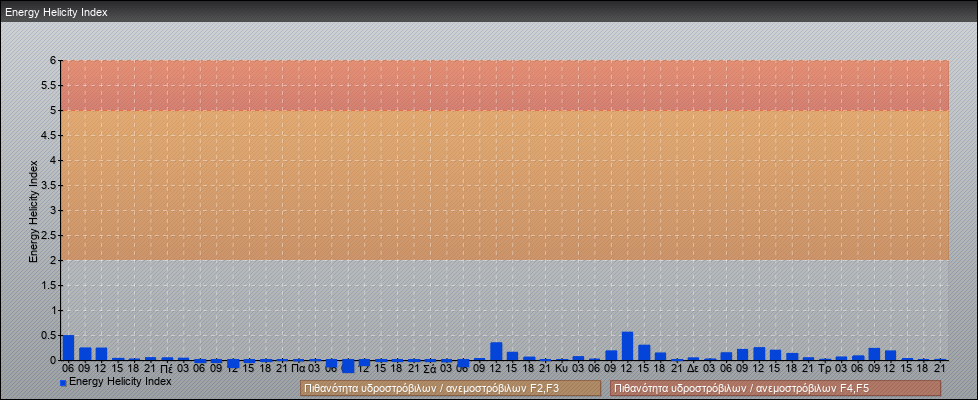Select the Δε day label on the x-axis

[693, 369]
